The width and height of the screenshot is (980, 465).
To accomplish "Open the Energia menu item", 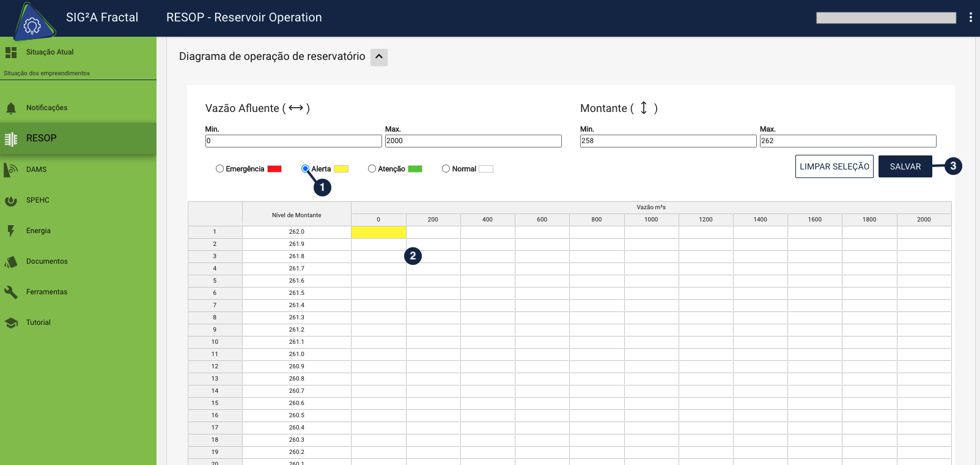I will 39,231.
